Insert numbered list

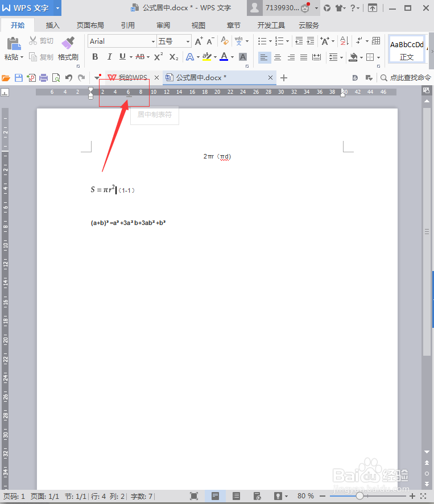coord(279,41)
